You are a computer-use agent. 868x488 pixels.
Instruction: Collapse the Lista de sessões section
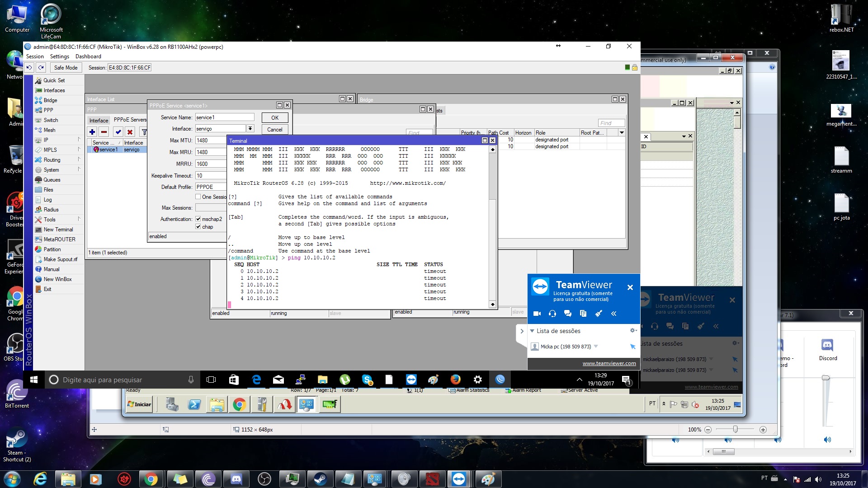point(532,331)
